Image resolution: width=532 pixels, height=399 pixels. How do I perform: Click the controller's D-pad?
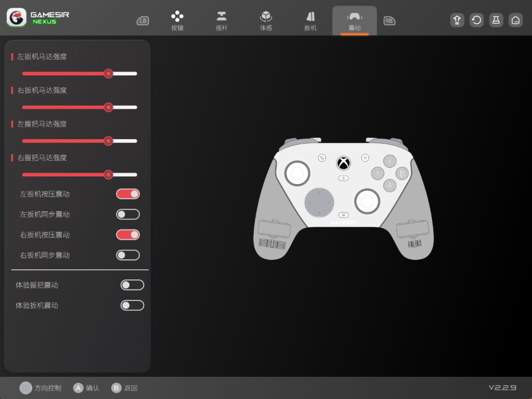319,202
